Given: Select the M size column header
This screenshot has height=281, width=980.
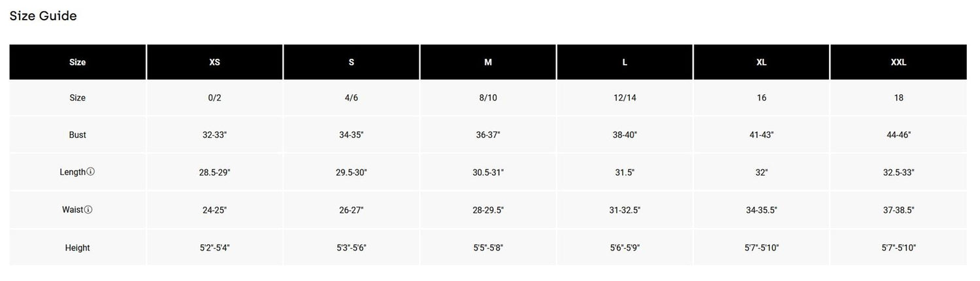Looking at the screenshot, I should click(x=488, y=62).
